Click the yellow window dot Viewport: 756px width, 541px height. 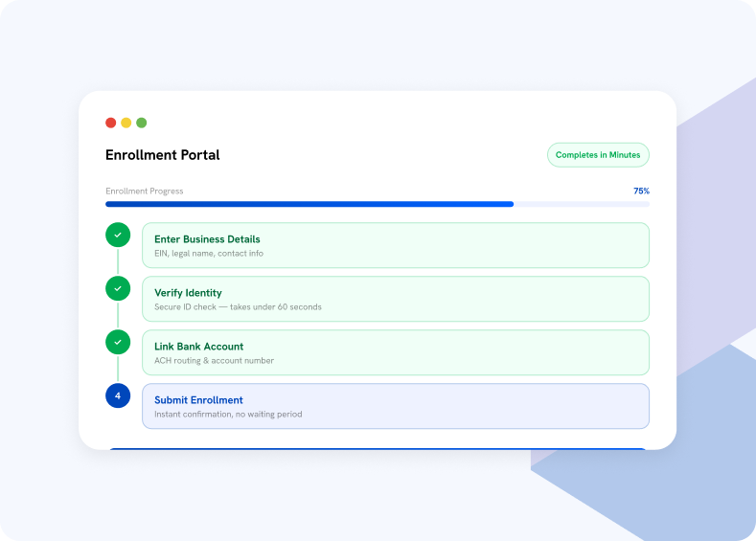click(x=126, y=123)
